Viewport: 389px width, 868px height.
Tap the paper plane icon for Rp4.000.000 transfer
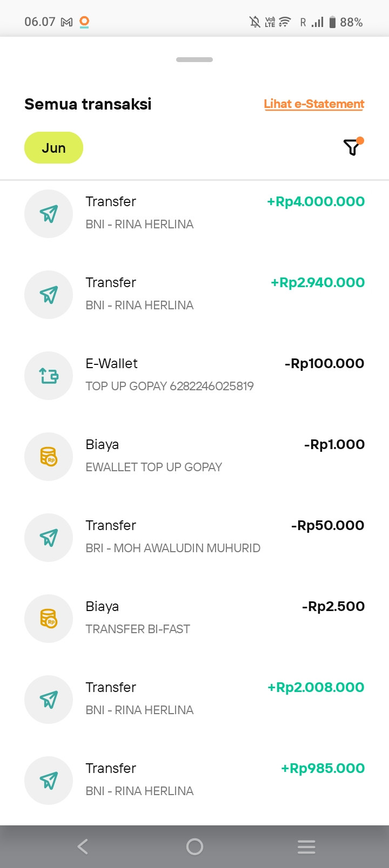click(49, 214)
